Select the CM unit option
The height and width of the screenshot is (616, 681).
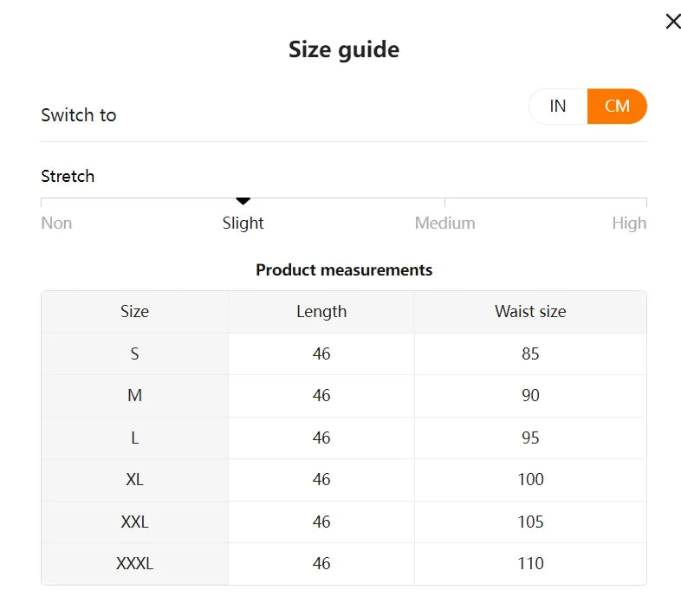tap(617, 106)
